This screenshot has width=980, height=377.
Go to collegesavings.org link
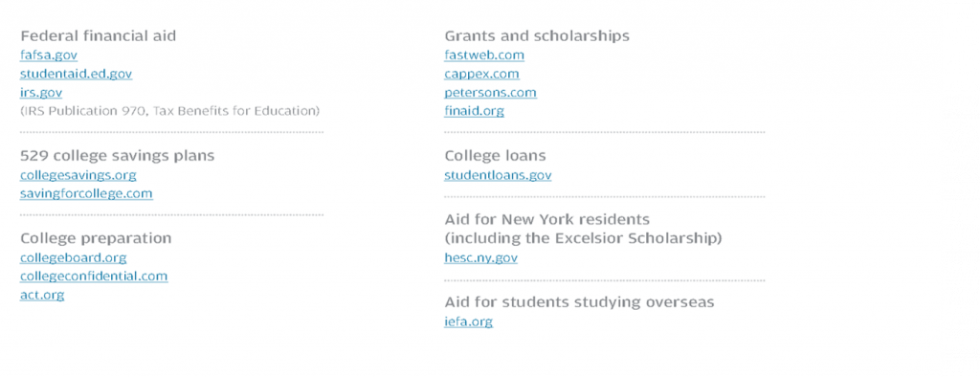pos(78,175)
